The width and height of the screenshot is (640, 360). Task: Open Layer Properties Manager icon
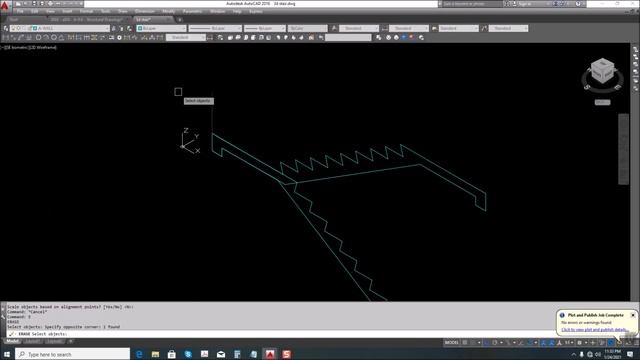tap(6, 28)
